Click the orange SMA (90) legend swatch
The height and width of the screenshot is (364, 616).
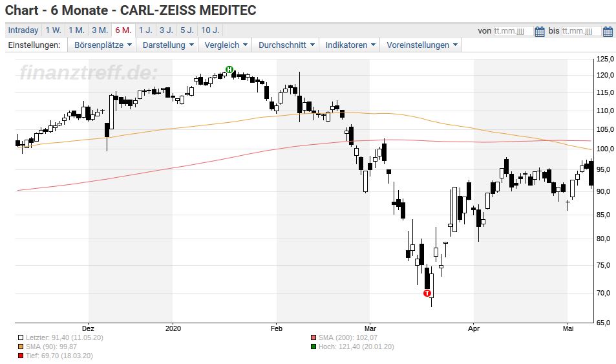[x=21, y=347]
